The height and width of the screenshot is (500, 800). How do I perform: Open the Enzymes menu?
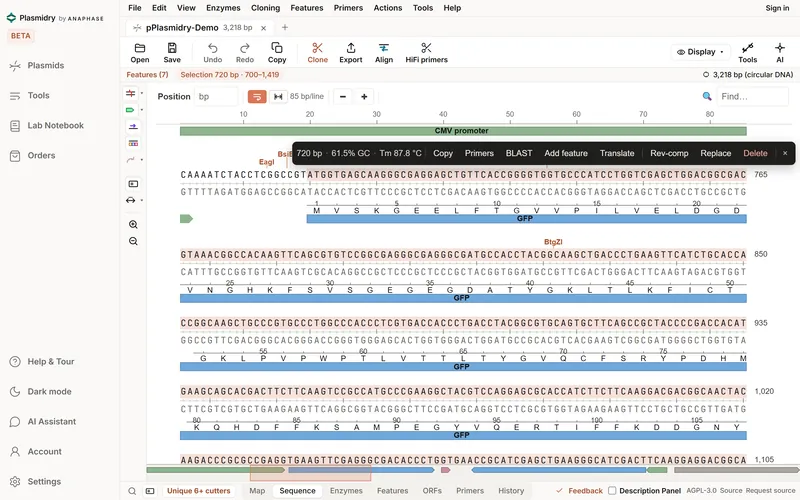click(x=223, y=8)
